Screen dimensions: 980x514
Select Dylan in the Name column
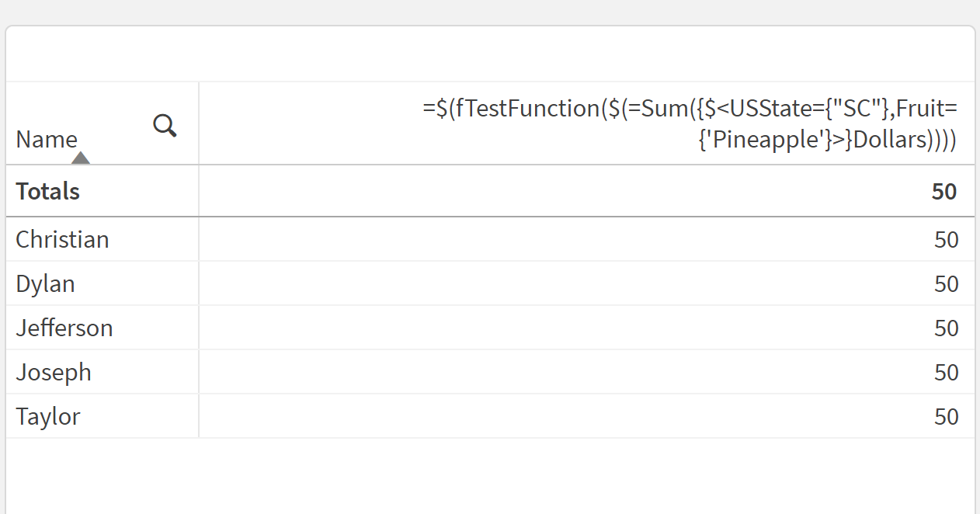45,283
